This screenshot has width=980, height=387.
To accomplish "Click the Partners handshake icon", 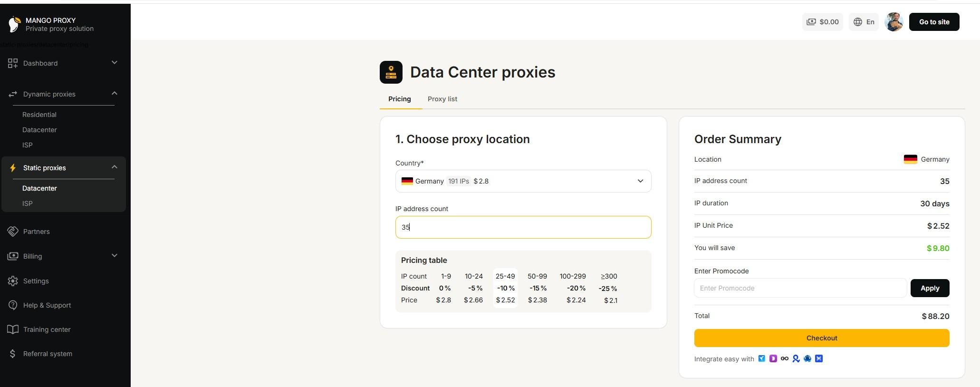I will pyautogui.click(x=13, y=232).
